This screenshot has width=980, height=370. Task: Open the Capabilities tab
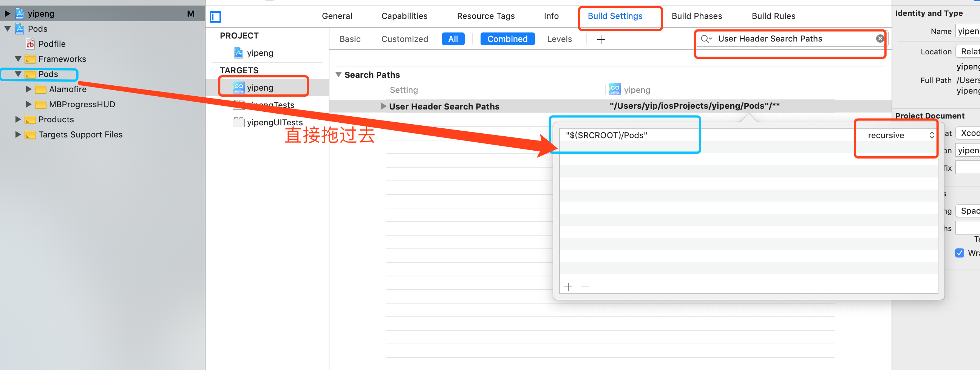tap(404, 16)
